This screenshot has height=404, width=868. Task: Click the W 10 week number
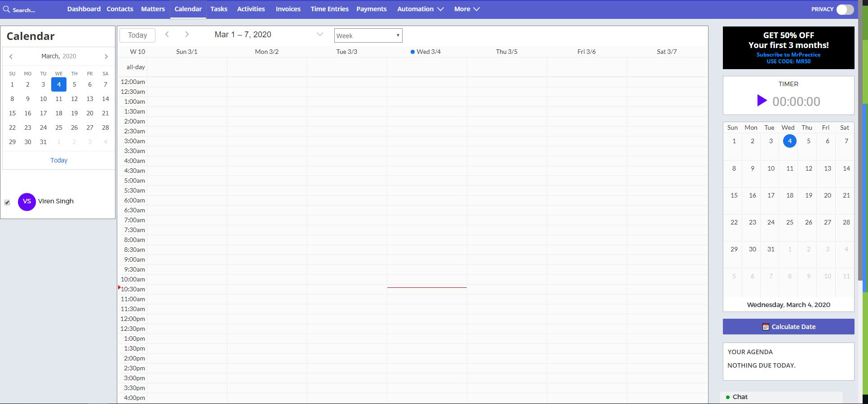point(137,52)
